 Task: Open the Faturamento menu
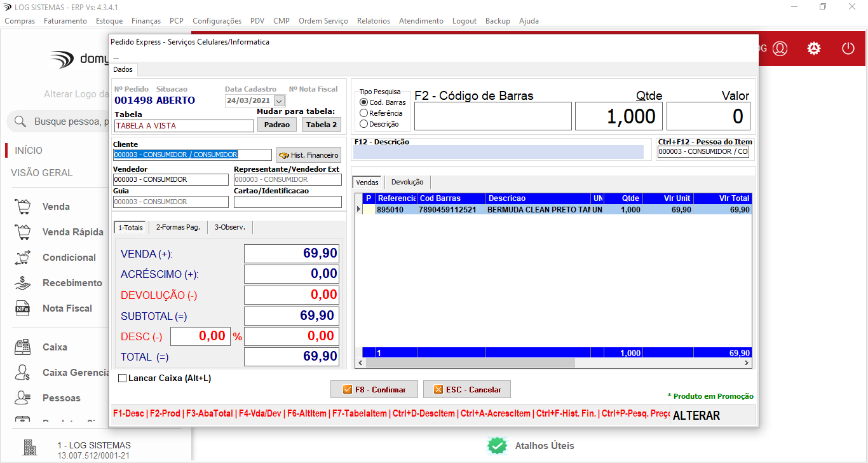click(65, 21)
